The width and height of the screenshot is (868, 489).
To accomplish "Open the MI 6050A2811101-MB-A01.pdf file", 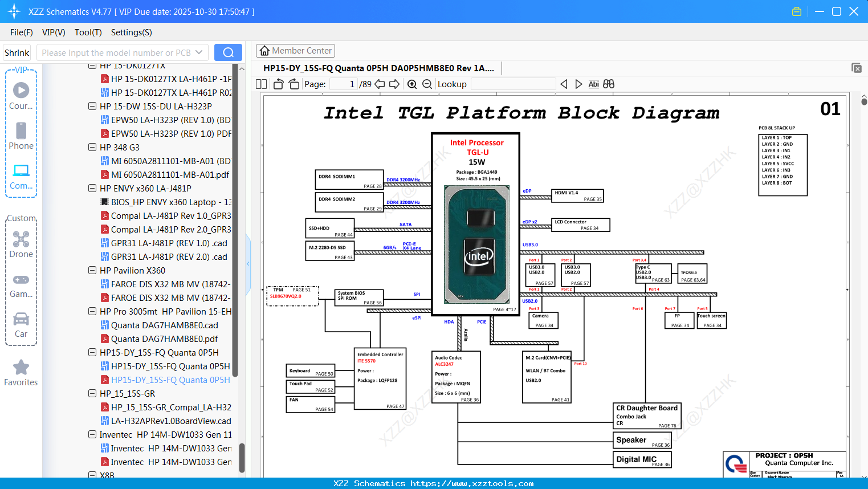I will tap(165, 175).
